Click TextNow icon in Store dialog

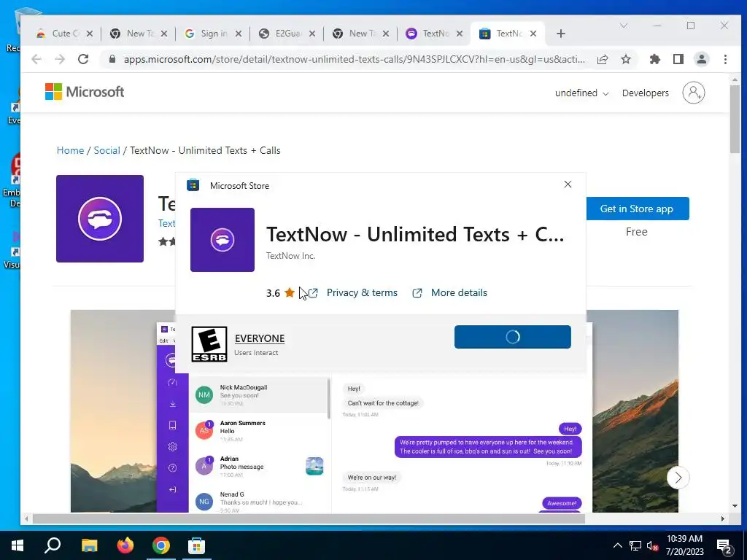click(222, 239)
